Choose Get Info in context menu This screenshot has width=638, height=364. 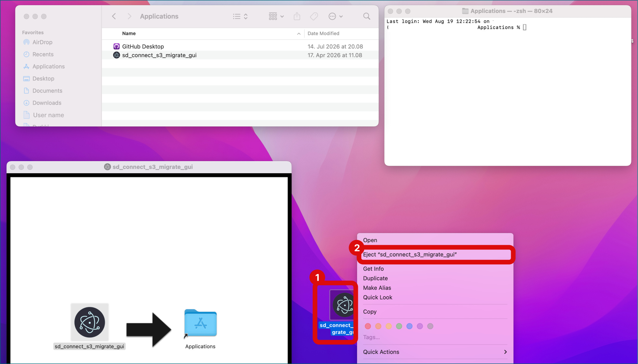pyautogui.click(x=373, y=269)
